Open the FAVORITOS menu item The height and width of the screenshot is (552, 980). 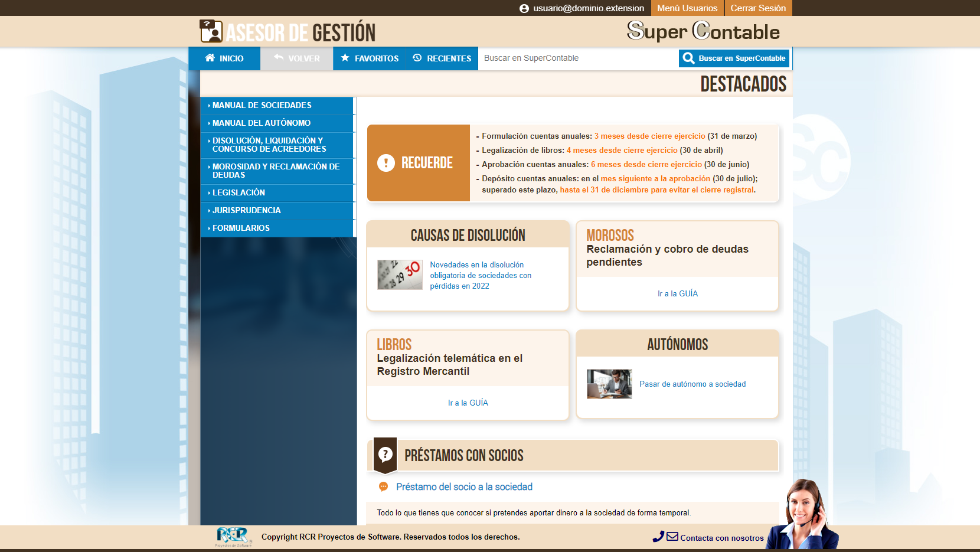pyautogui.click(x=370, y=58)
